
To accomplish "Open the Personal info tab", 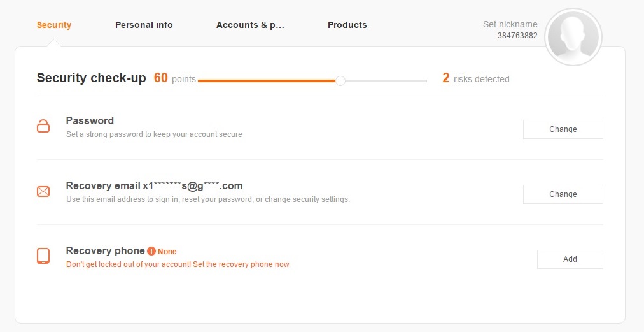I will coord(144,25).
